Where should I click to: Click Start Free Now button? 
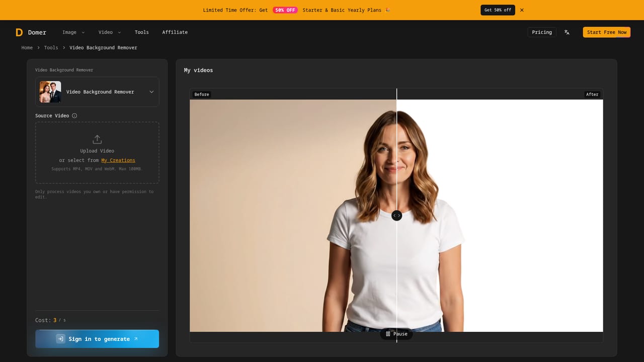(607, 32)
